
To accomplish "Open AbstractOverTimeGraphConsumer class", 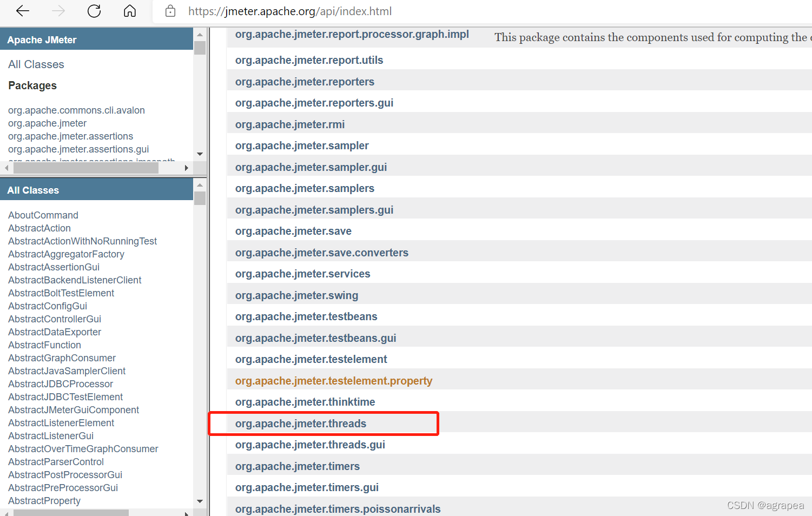I will 83,449.
